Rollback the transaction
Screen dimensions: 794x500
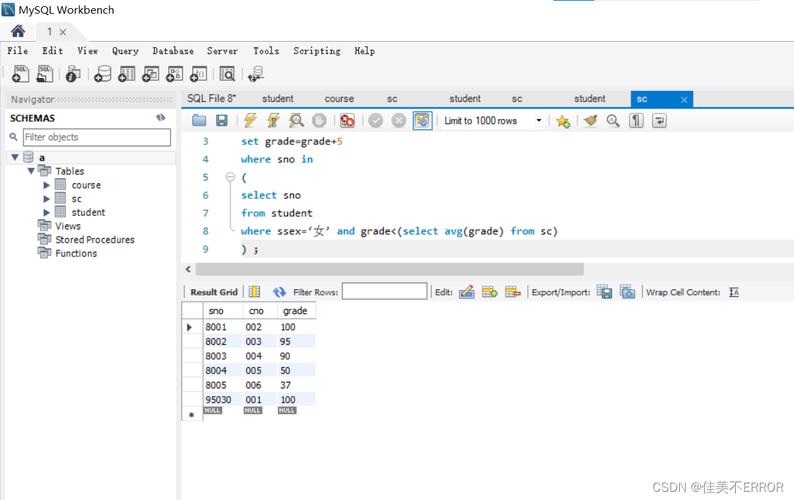pos(399,121)
